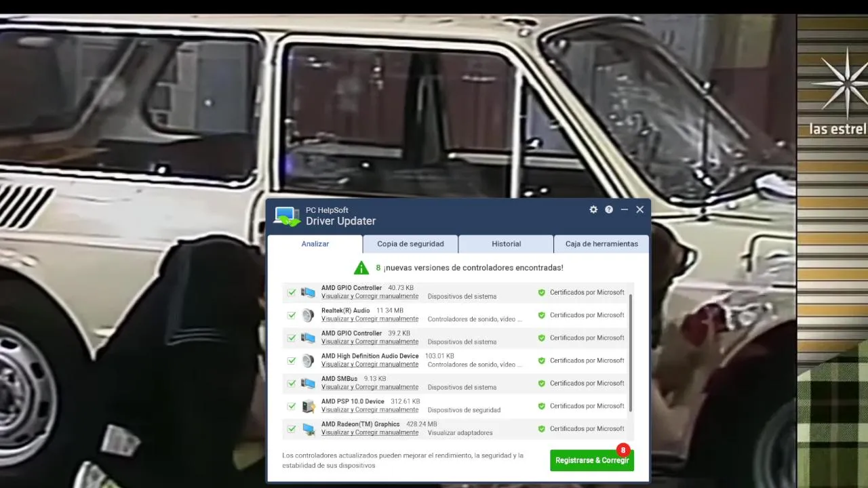Click certified shield icon in AMD Radeon(TM) Graphics row
The width and height of the screenshot is (868, 488).
(541, 429)
